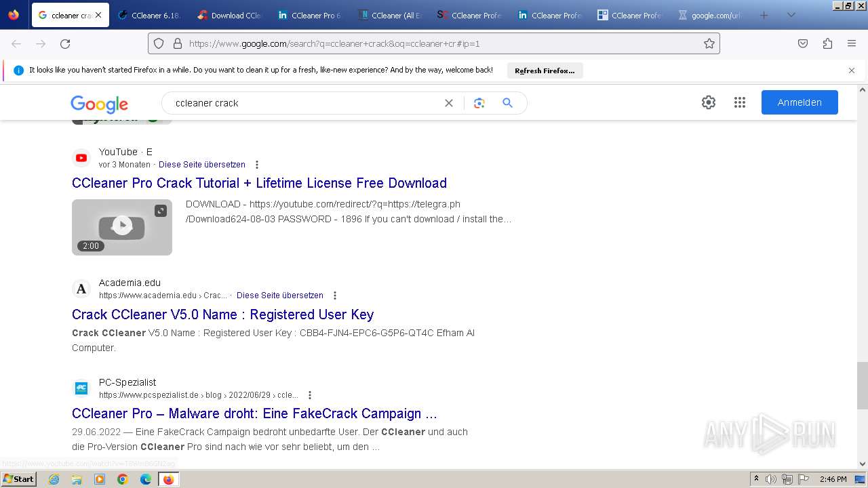This screenshot has height=488, width=868.
Task: Click the Anmelden sign-in button
Action: [x=800, y=102]
